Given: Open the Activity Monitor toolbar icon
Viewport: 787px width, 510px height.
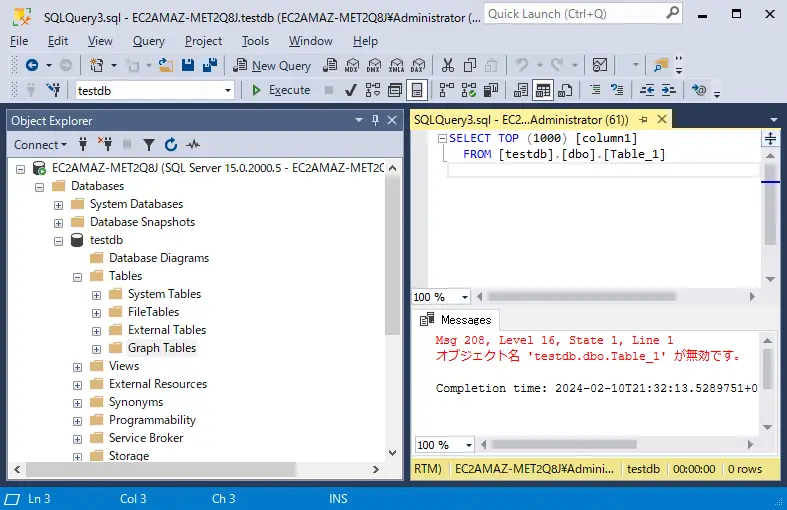Looking at the screenshot, I should point(600,65).
